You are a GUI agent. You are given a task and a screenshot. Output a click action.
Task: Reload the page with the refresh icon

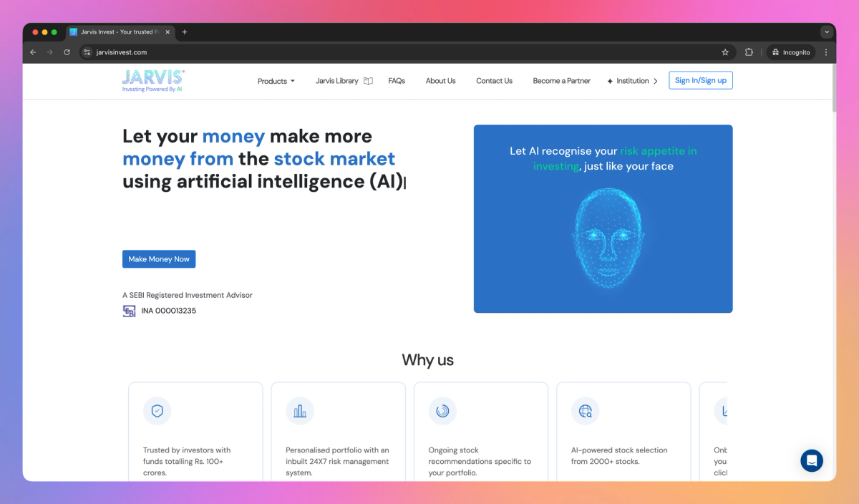click(x=67, y=52)
